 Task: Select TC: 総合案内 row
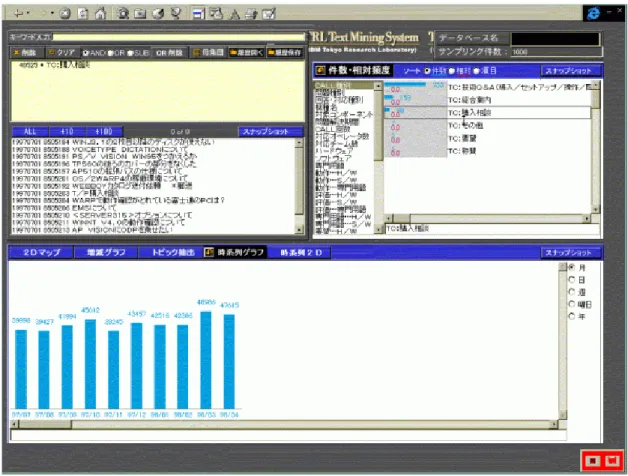coord(487,100)
